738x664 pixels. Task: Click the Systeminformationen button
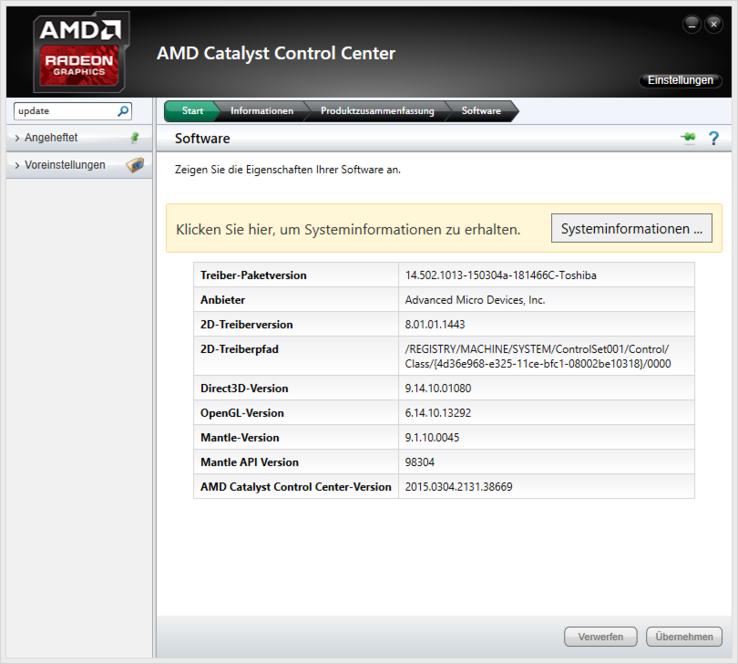tap(631, 228)
